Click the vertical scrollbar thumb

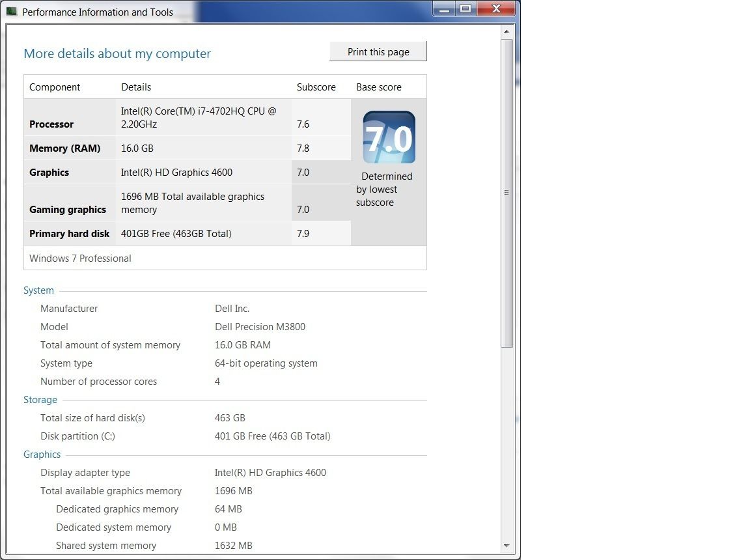click(507, 193)
